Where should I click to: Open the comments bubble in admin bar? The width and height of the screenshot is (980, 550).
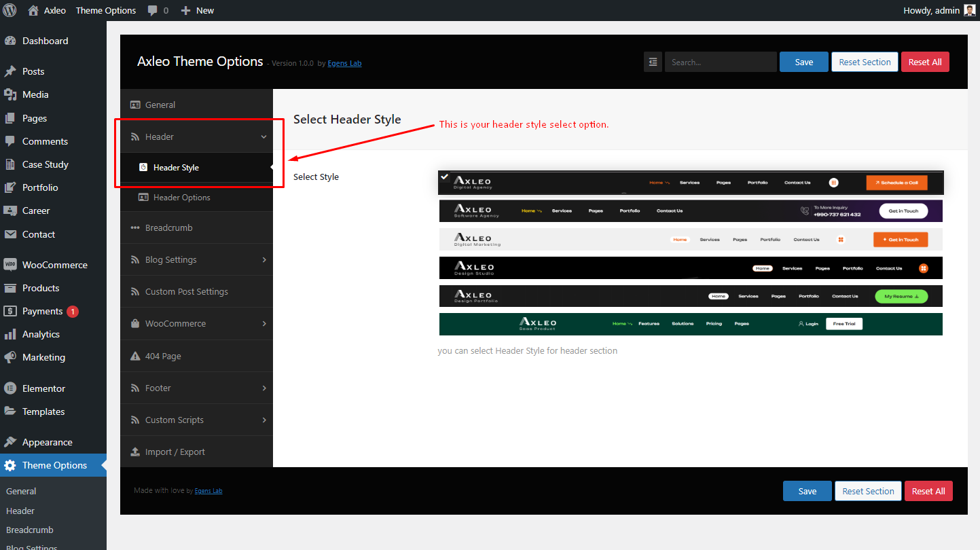pos(152,11)
